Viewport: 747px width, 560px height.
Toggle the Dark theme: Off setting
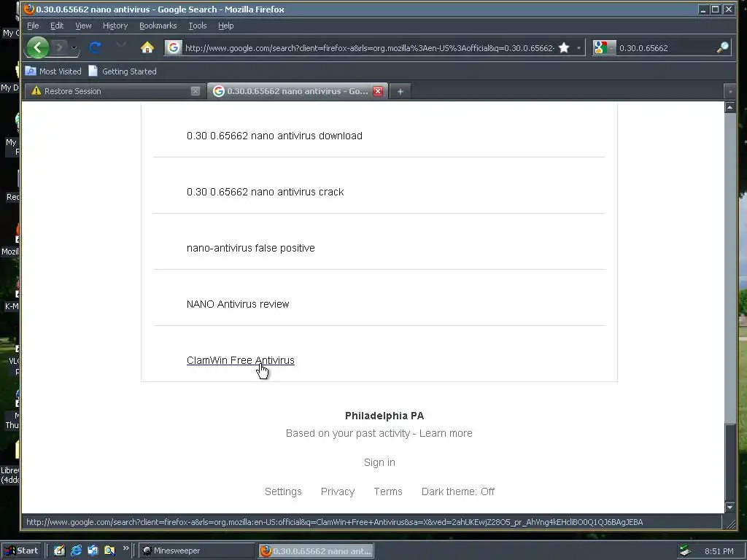pos(458,491)
